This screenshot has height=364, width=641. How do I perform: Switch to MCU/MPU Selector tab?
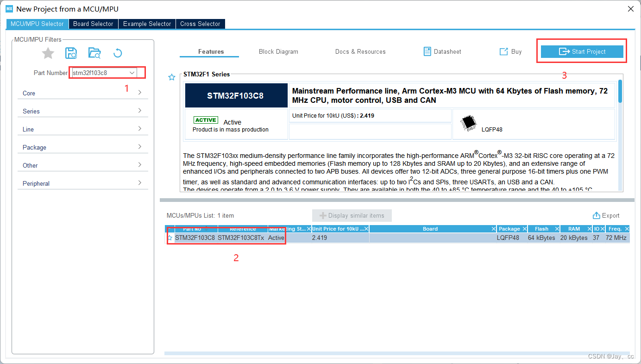pyautogui.click(x=37, y=24)
